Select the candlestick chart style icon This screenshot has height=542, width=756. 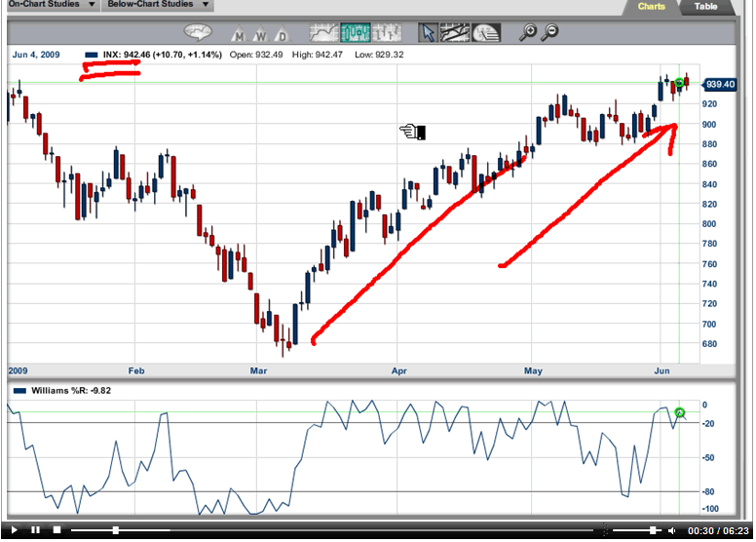pyautogui.click(x=357, y=32)
